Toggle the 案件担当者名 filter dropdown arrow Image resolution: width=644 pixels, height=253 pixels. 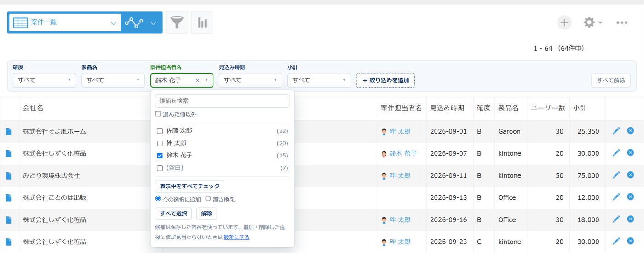[x=207, y=80]
